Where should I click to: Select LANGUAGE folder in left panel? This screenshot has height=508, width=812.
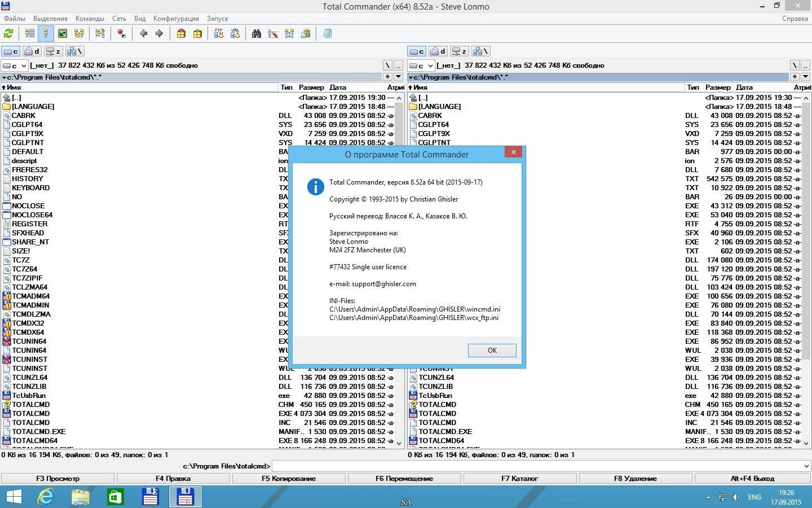point(33,107)
